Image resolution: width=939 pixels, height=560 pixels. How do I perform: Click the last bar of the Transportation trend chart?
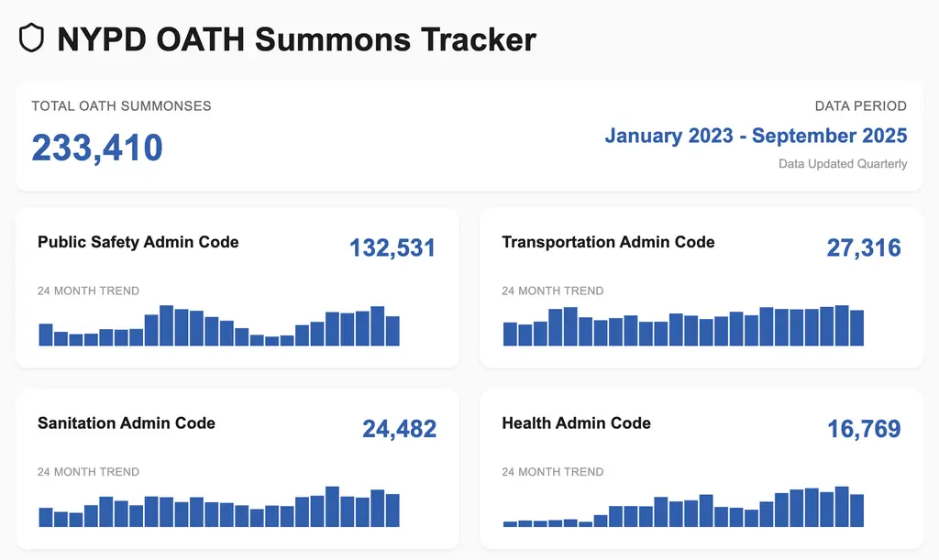coord(857,328)
